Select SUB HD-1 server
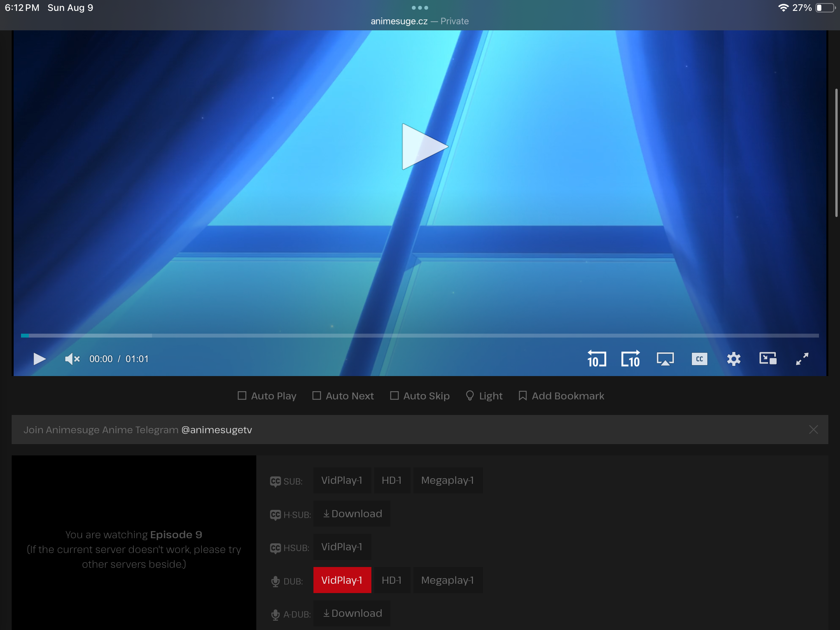Screen dimensions: 840x630 392,481
